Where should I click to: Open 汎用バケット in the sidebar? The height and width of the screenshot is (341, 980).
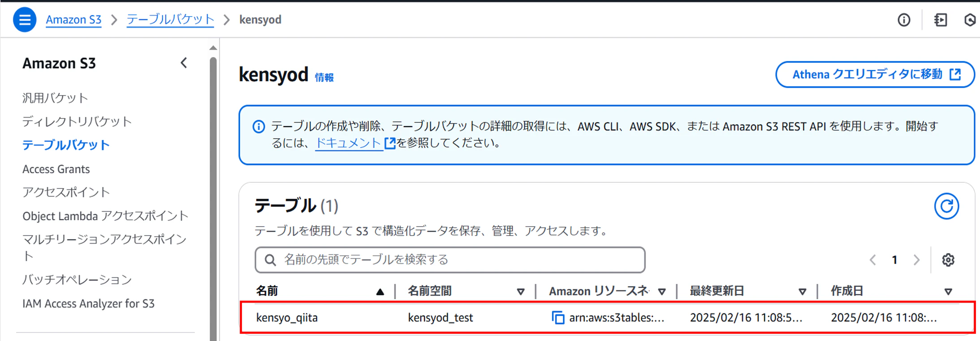[55, 98]
